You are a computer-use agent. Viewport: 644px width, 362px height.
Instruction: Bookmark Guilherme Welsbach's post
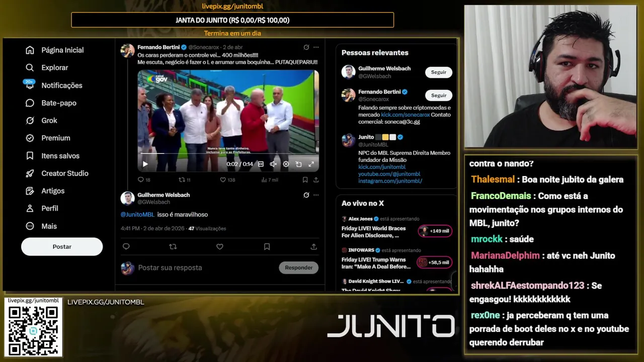pyautogui.click(x=267, y=246)
